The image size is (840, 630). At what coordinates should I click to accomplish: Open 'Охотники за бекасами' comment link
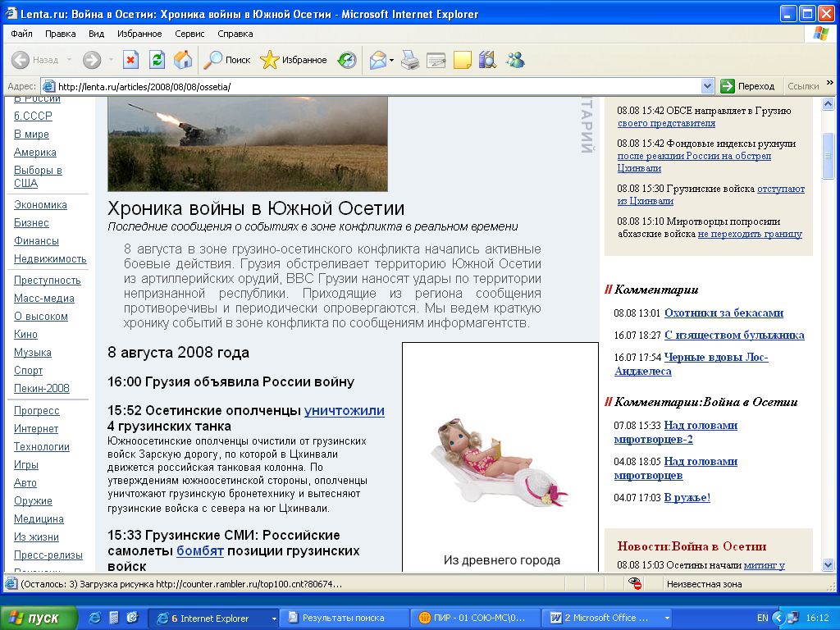pyautogui.click(x=723, y=313)
